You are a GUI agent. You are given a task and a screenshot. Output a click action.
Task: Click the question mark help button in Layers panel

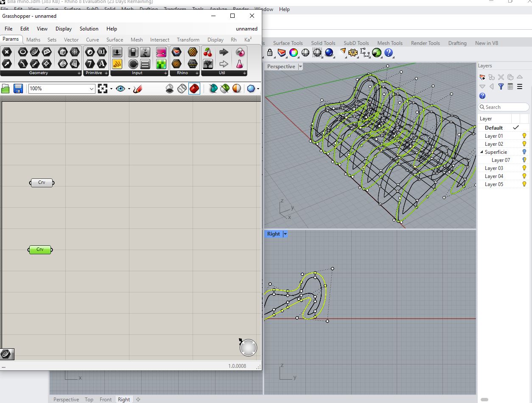click(x=482, y=96)
